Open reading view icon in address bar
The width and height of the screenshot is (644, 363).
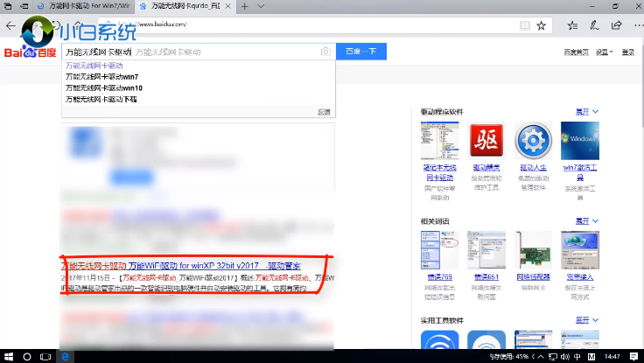click(524, 26)
